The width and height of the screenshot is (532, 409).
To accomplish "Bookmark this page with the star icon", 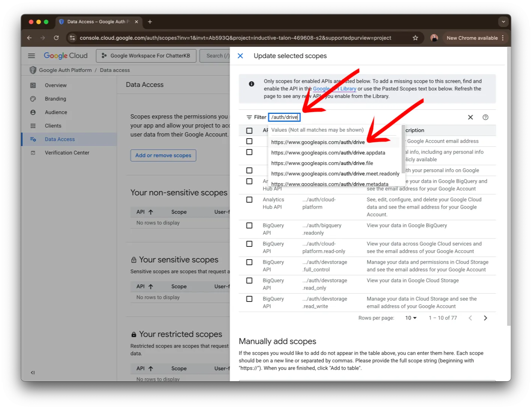I will click(415, 38).
